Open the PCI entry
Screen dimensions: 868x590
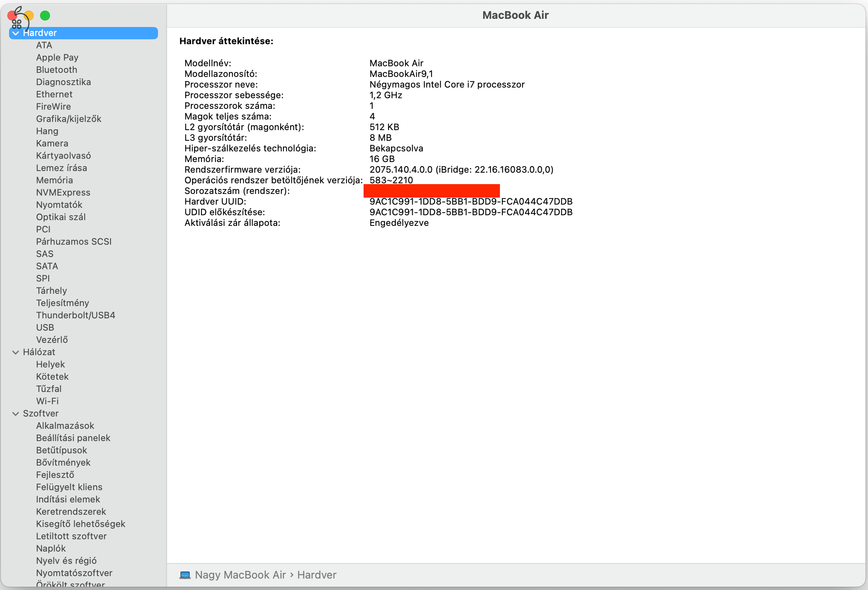point(43,230)
